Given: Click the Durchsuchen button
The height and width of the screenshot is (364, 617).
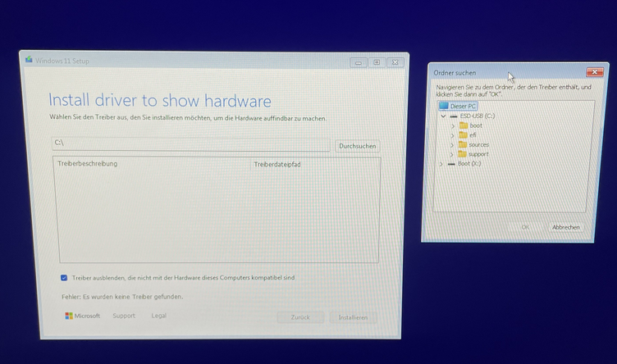Looking at the screenshot, I should pyautogui.click(x=357, y=146).
